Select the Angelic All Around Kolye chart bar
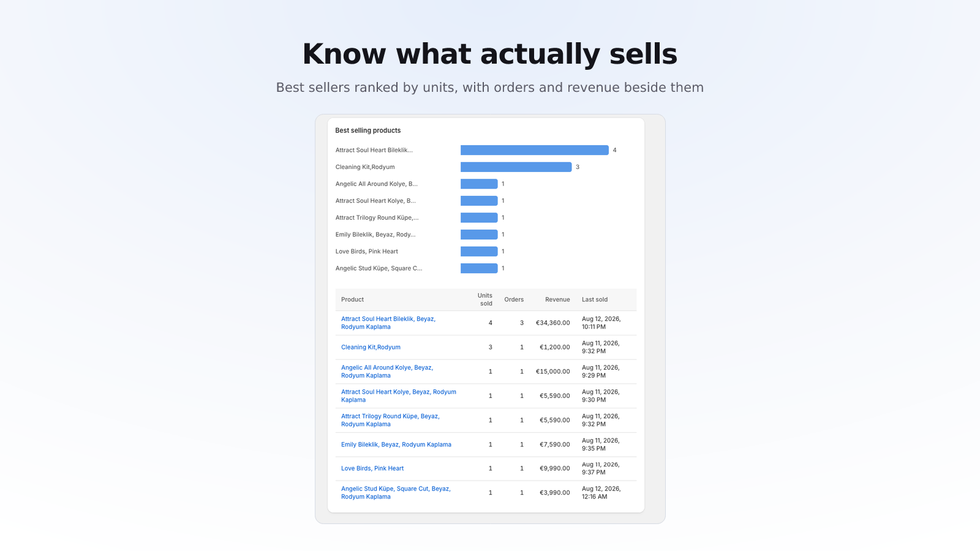Screen dimensions: 980x551 (x=479, y=184)
